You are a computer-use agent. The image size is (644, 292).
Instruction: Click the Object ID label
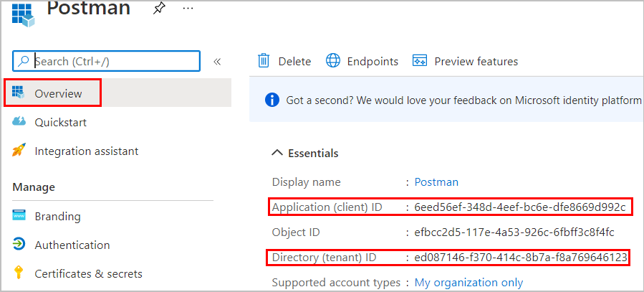pyautogui.click(x=296, y=232)
